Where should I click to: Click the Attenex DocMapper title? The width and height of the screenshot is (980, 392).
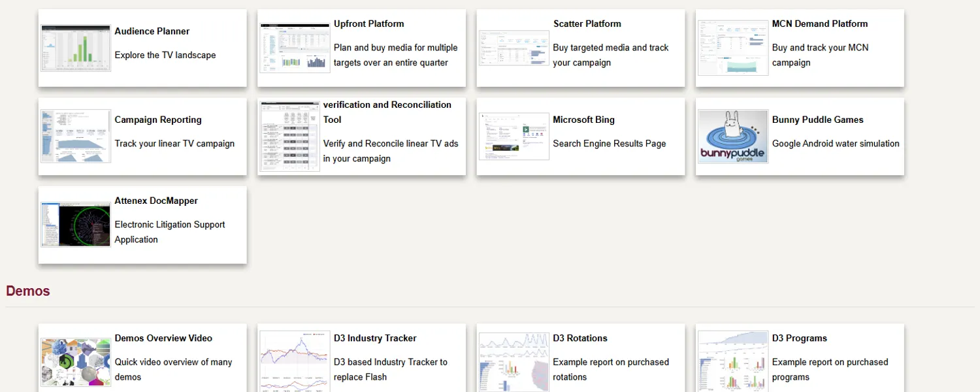tap(156, 201)
